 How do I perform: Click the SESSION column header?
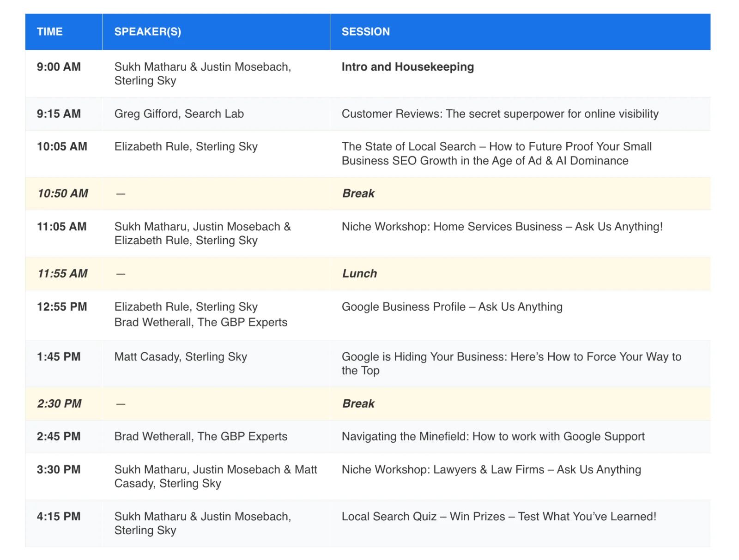pyautogui.click(x=366, y=32)
